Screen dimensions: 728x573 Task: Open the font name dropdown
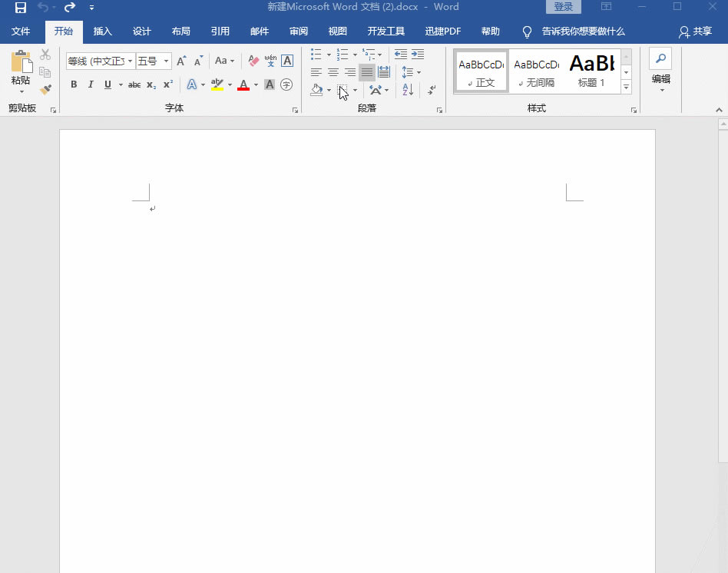tap(130, 61)
